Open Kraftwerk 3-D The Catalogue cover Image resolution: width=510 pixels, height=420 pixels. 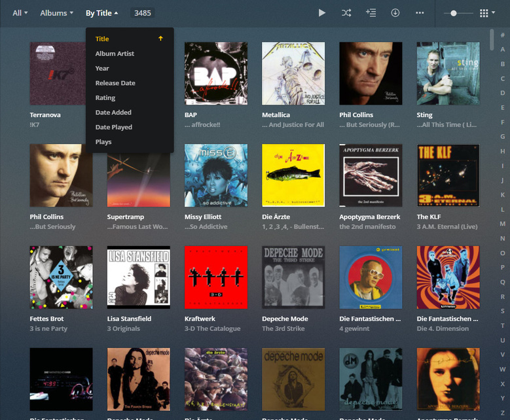(x=216, y=277)
